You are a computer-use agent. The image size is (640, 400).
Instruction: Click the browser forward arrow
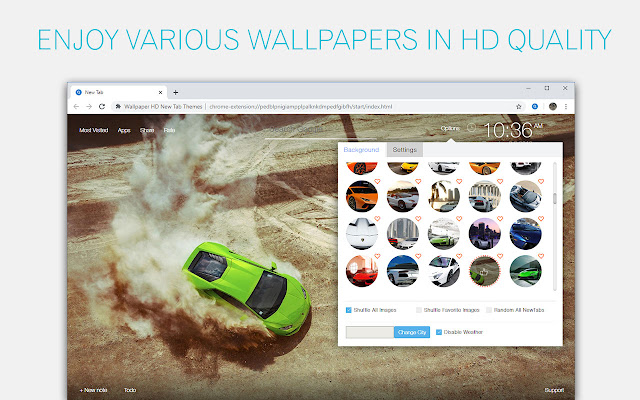[89, 107]
